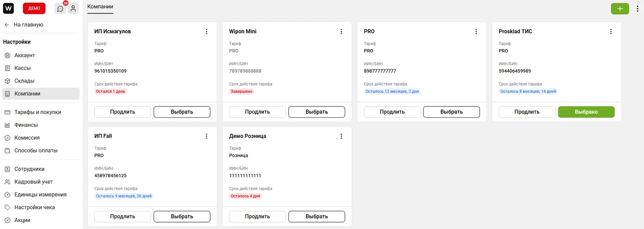Select the Демо Розница company
The image size is (644, 229).
[x=316, y=217]
